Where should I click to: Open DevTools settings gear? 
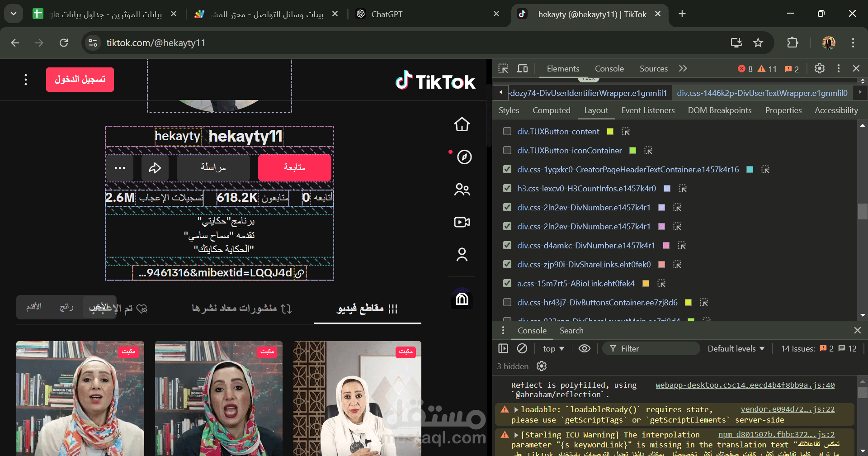[x=819, y=68]
